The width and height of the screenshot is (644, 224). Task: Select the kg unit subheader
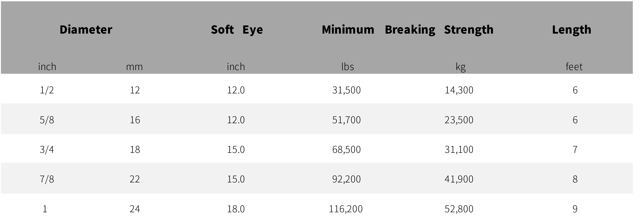click(460, 67)
